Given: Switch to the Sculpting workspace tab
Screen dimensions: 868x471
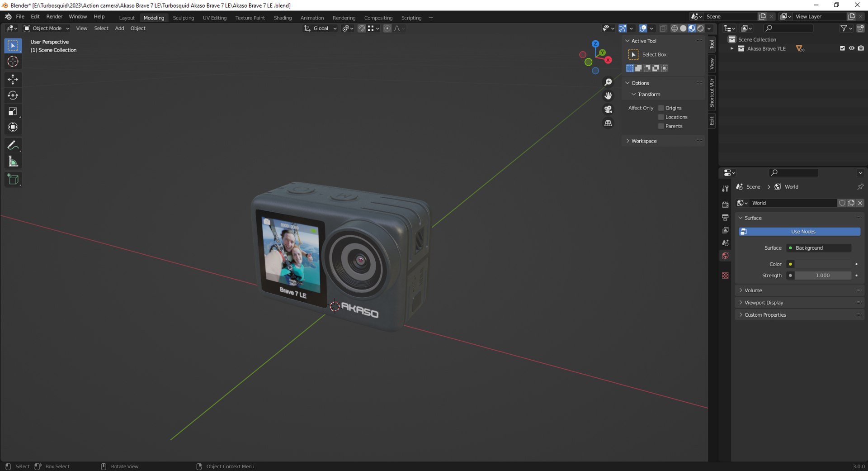Looking at the screenshot, I should pyautogui.click(x=183, y=18).
